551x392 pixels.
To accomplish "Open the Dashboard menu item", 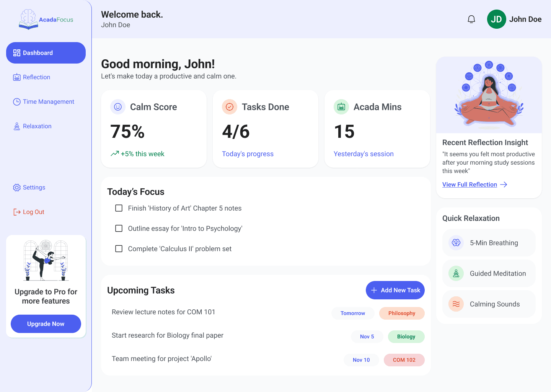I will (46, 53).
